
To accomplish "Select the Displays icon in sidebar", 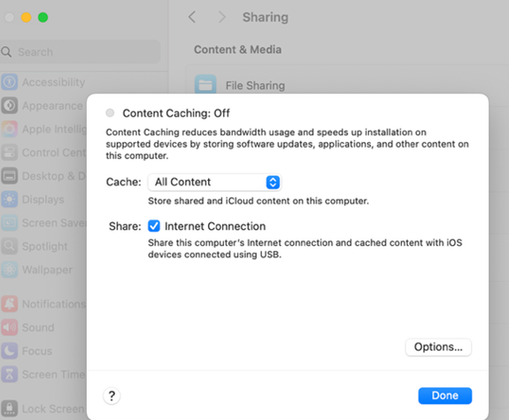I will (10, 200).
